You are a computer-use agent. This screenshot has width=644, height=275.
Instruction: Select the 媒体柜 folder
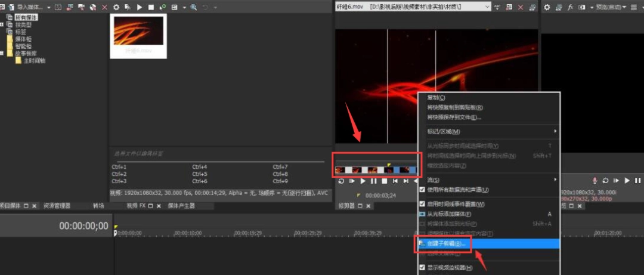click(x=23, y=39)
